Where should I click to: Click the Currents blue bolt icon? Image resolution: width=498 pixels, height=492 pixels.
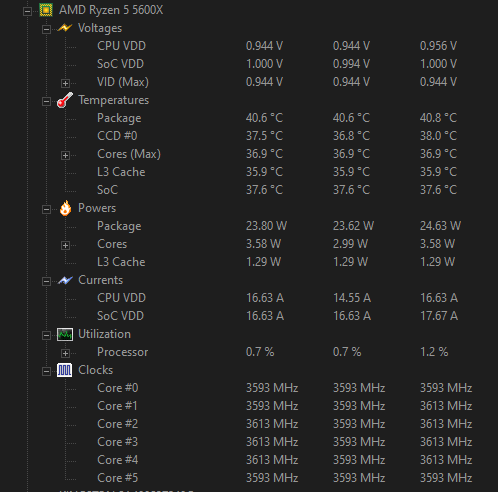65,280
